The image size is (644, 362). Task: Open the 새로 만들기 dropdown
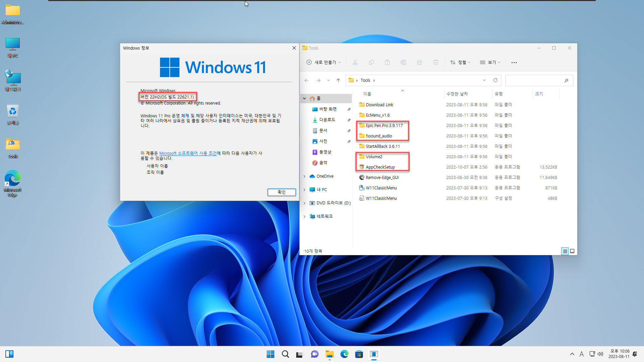point(324,62)
